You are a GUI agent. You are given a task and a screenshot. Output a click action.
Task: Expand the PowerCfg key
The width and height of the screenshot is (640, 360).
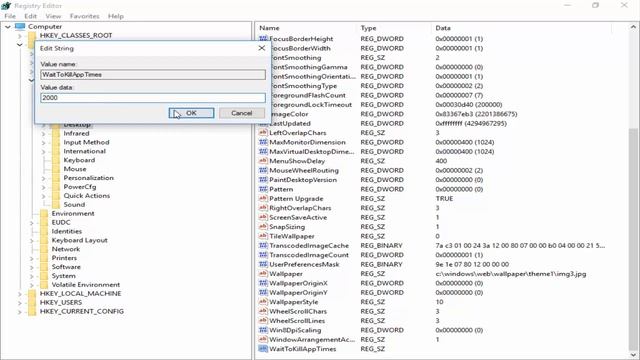[x=43, y=187]
